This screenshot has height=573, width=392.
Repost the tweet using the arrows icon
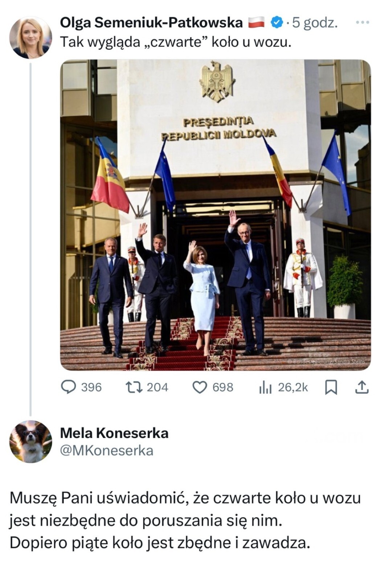[x=134, y=387]
